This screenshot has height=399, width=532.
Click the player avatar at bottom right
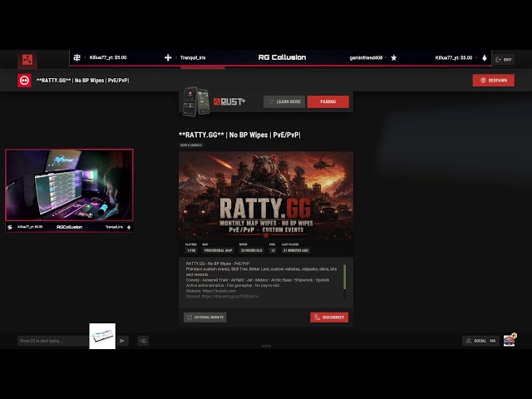pyautogui.click(x=510, y=340)
